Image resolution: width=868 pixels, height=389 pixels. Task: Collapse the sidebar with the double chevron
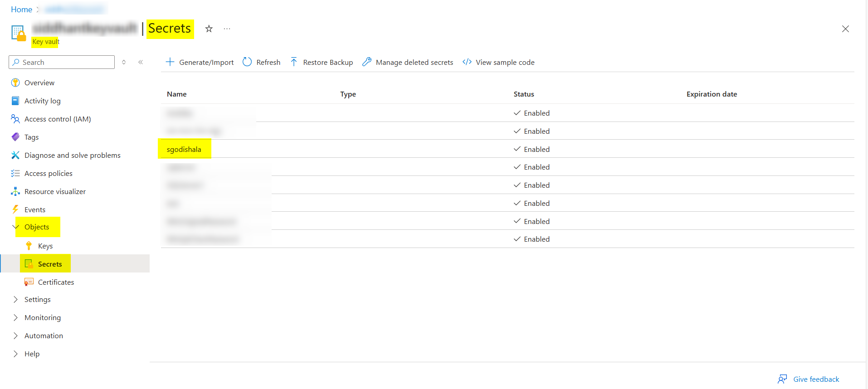141,62
